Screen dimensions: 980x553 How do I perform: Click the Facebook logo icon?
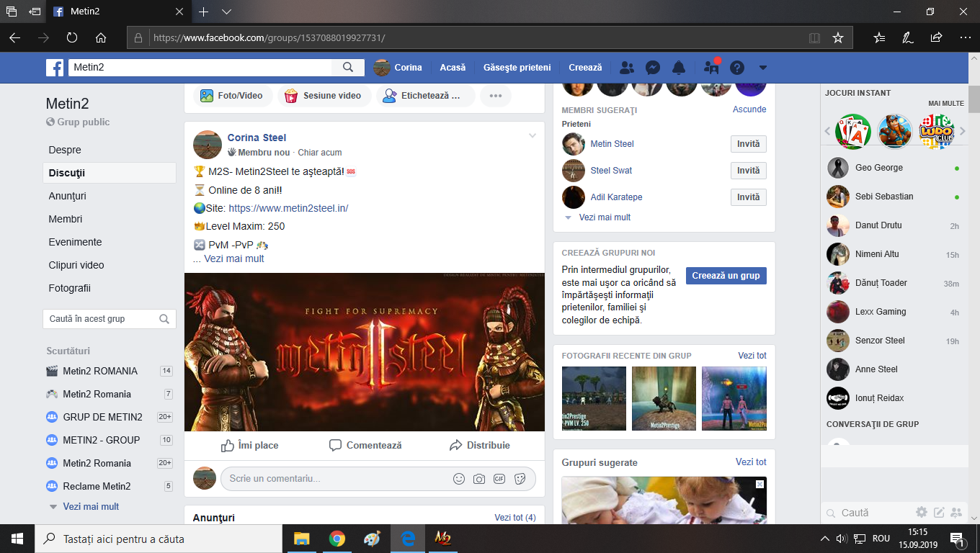pos(55,68)
